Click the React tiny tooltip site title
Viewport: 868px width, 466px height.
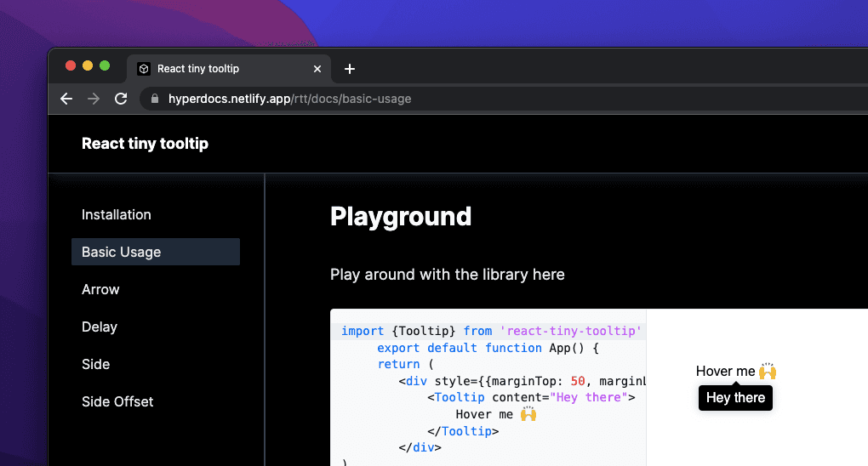145,144
